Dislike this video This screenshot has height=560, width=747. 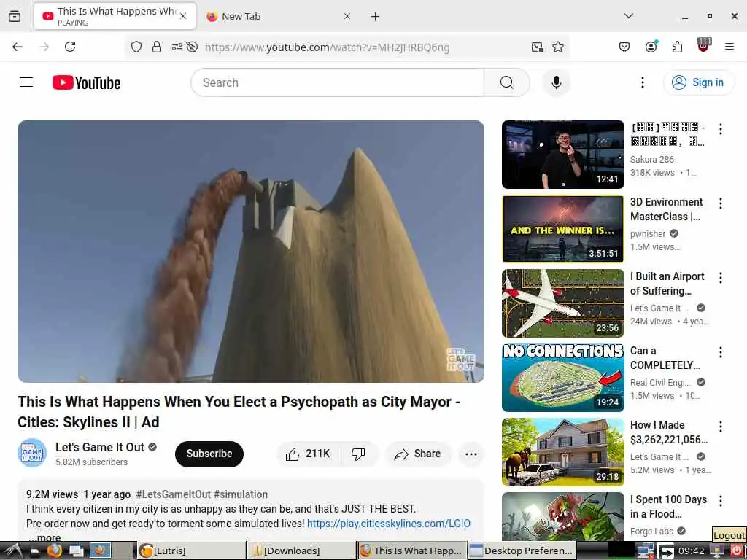coord(358,454)
